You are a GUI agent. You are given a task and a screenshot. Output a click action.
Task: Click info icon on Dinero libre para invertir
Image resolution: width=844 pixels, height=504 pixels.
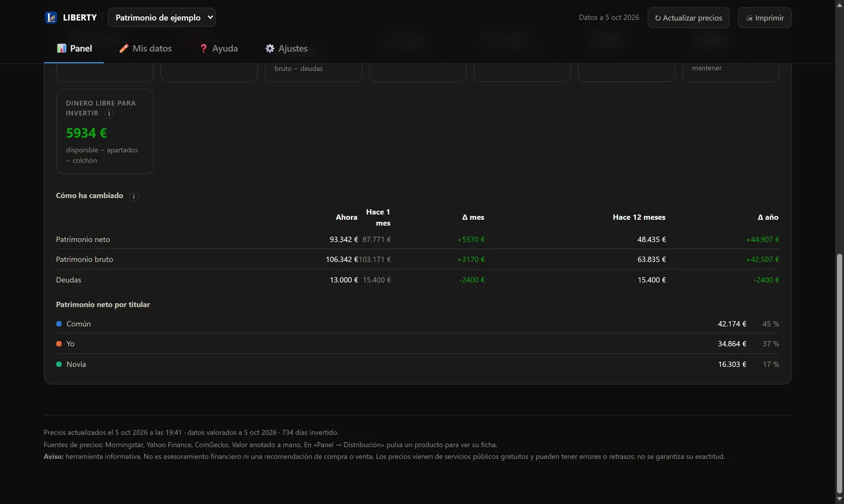(x=109, y=114)
